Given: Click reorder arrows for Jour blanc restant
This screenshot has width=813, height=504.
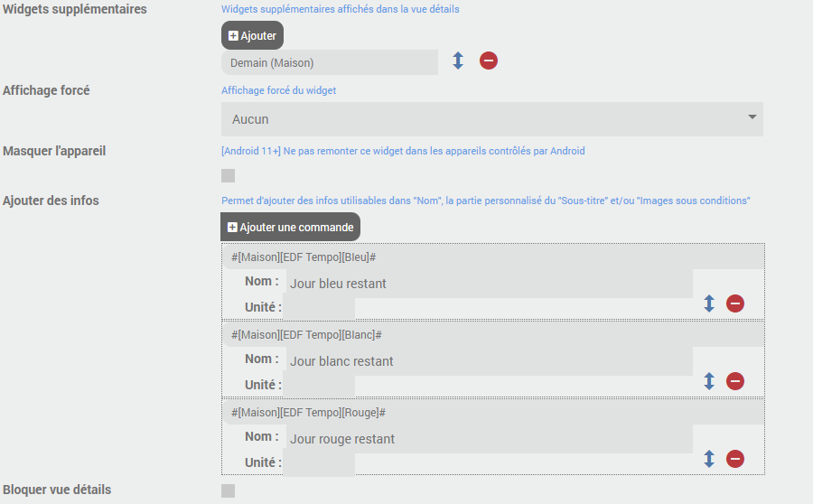Looking at the screenshot, I should coord(709,381).
